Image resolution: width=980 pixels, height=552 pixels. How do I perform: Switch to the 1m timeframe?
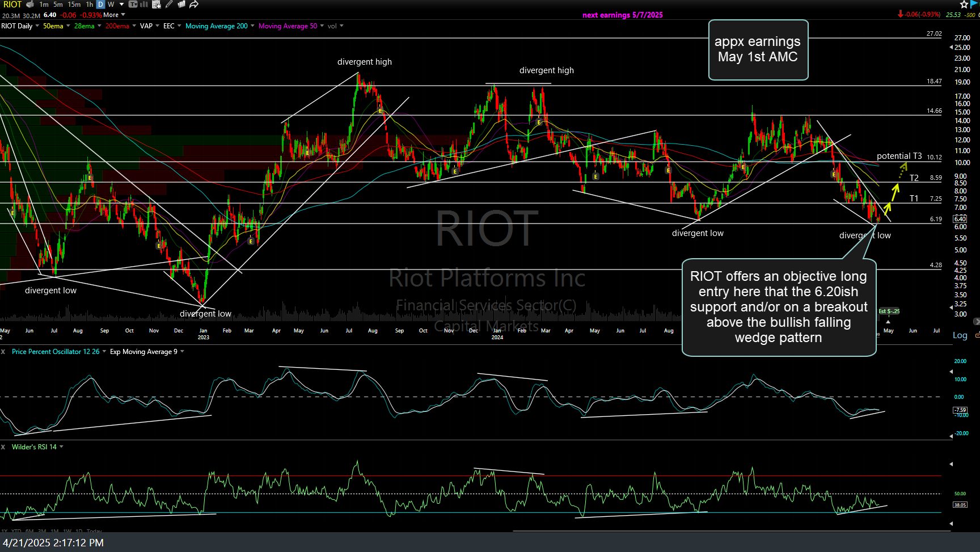point(44,5)
